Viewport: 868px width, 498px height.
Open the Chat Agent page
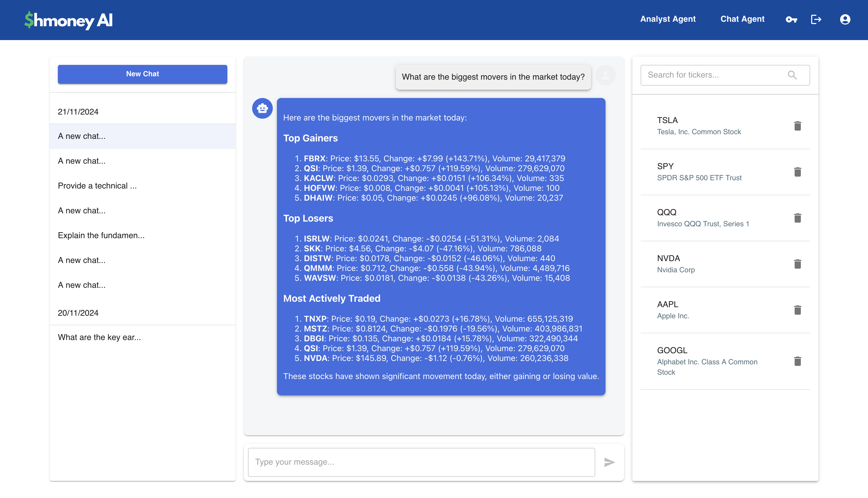(742, 19)
